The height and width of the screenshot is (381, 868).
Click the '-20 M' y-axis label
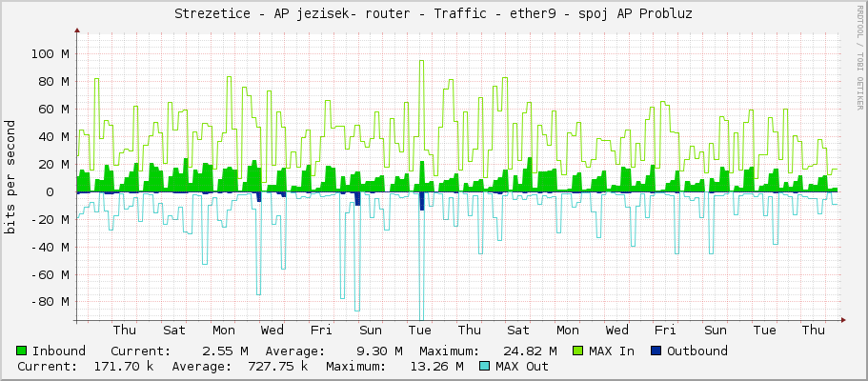[x=50, y=220]
